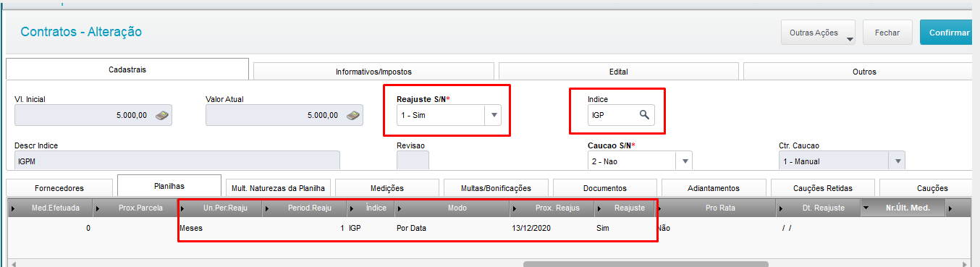
Task: Click the Vl. Inicial value field
Action: (x=93, y=115)
